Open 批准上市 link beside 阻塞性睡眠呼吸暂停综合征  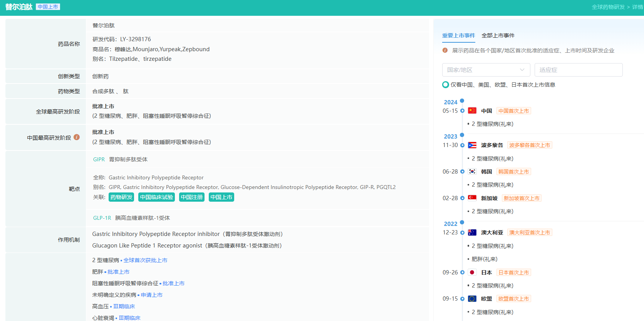pos(173,283)
